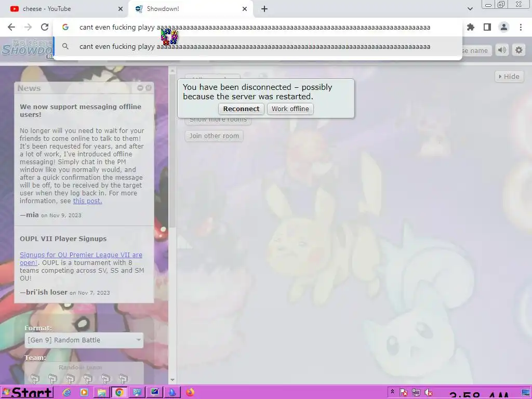
Task: Click Show more rooms button
Action: pyautogui.click(x=218, y=120)
